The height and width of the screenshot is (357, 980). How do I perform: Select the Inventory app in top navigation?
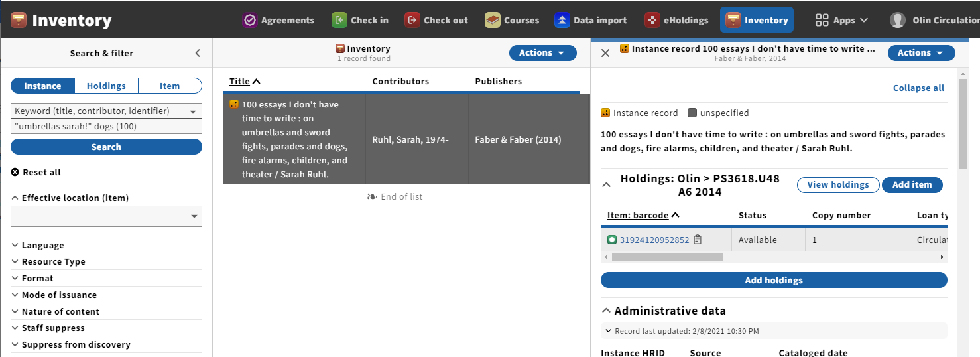757,20
